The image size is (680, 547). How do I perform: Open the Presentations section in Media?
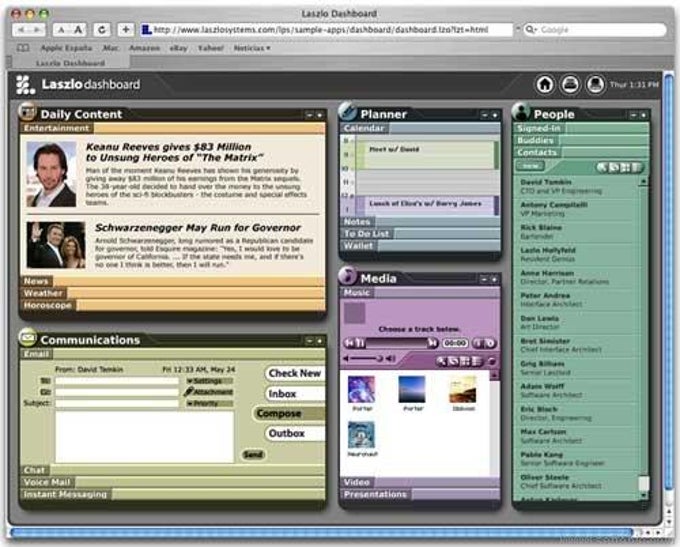point(420,494)
